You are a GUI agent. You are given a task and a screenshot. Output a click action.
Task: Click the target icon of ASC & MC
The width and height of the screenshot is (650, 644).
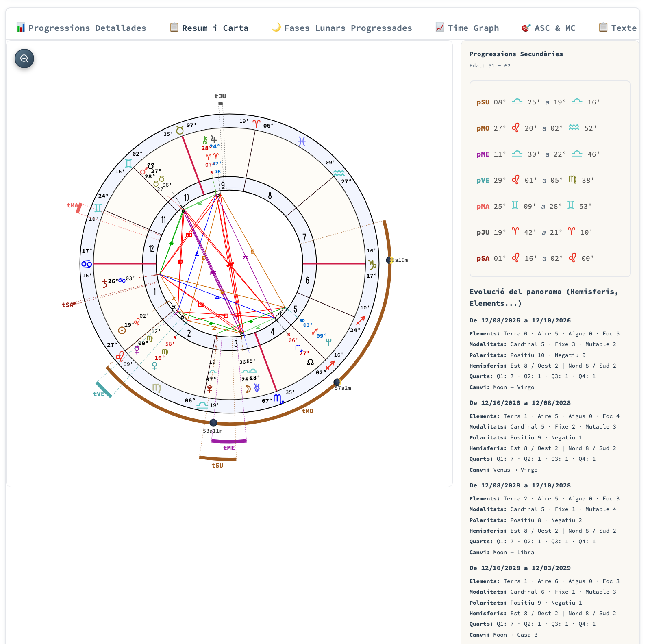(x=526, y=28)
